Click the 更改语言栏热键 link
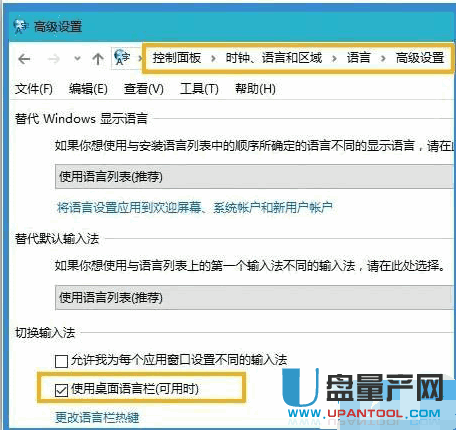 (97, 417)
